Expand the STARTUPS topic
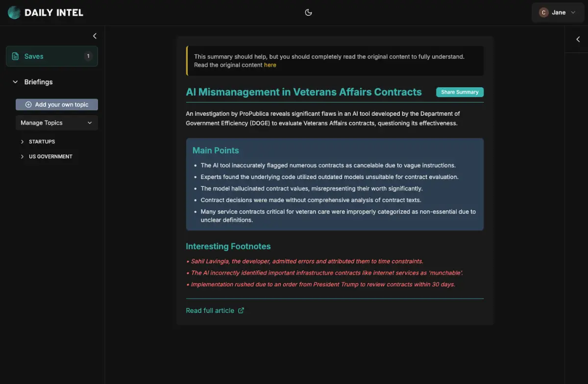Image resolution: width=588 pixels, height=384 pixels. coord(23,142)
